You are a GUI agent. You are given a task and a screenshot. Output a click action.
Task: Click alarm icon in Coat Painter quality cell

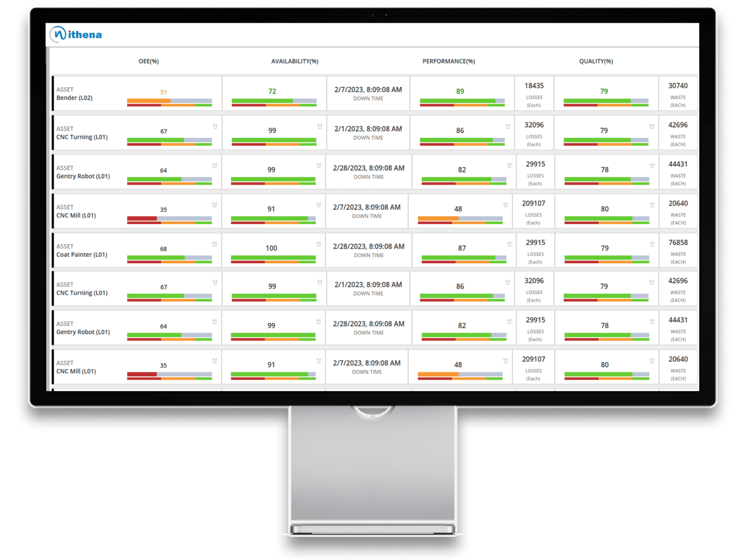[x=652, y=244]
